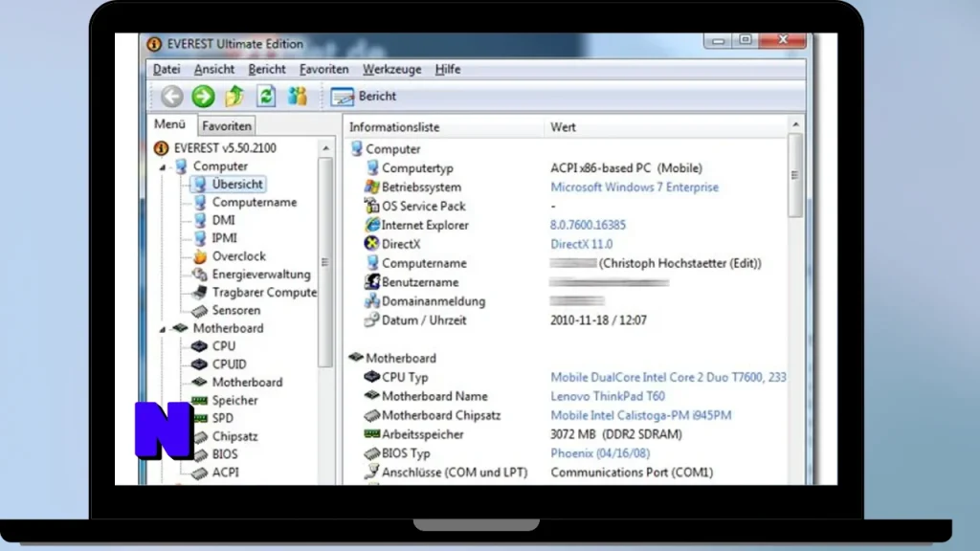Click the CPUID chip icon in tree
The width and height of the screenshot is (980, 551).
click(x=199, y=364)
